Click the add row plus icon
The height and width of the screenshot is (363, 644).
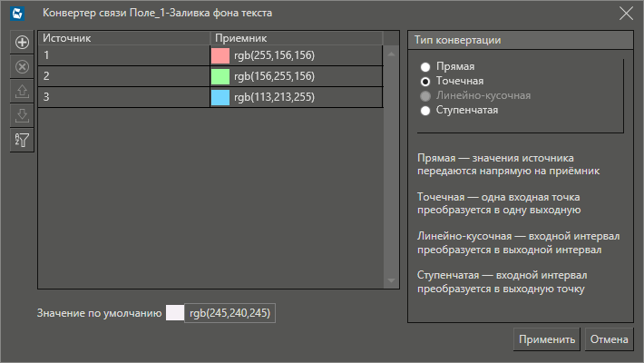click(23, 42)
